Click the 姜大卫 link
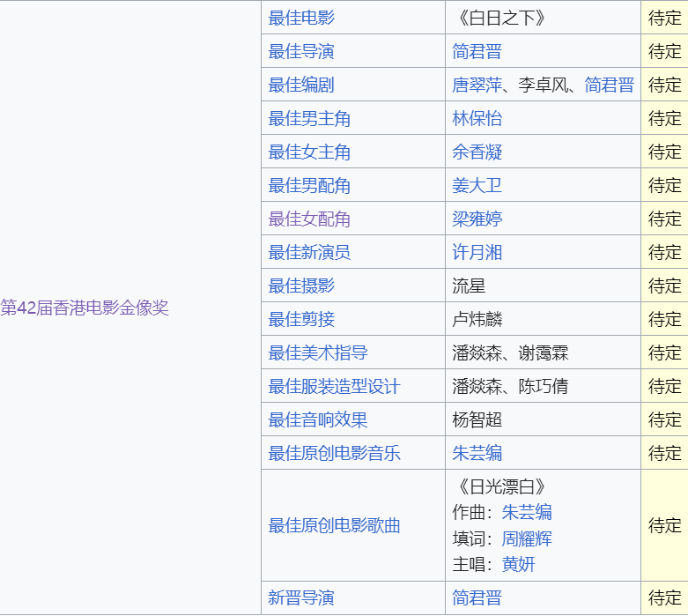The image size is (688, 616). (x=477, y=185)
